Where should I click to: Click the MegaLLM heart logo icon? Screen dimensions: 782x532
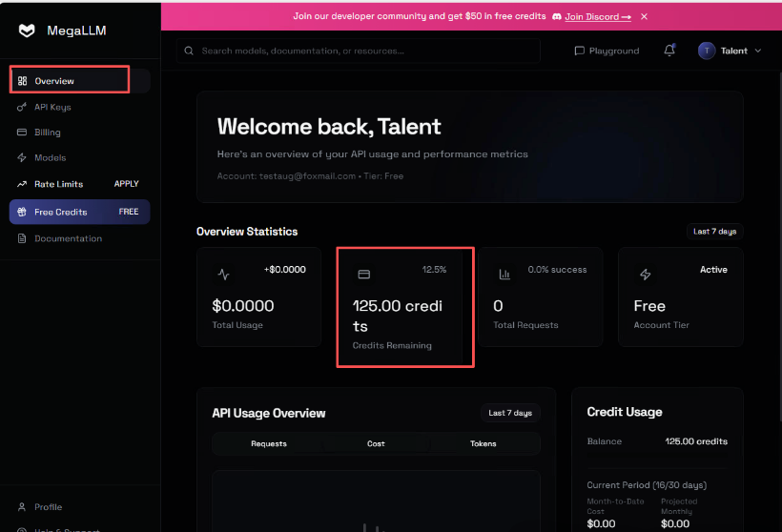coord(27,31)
